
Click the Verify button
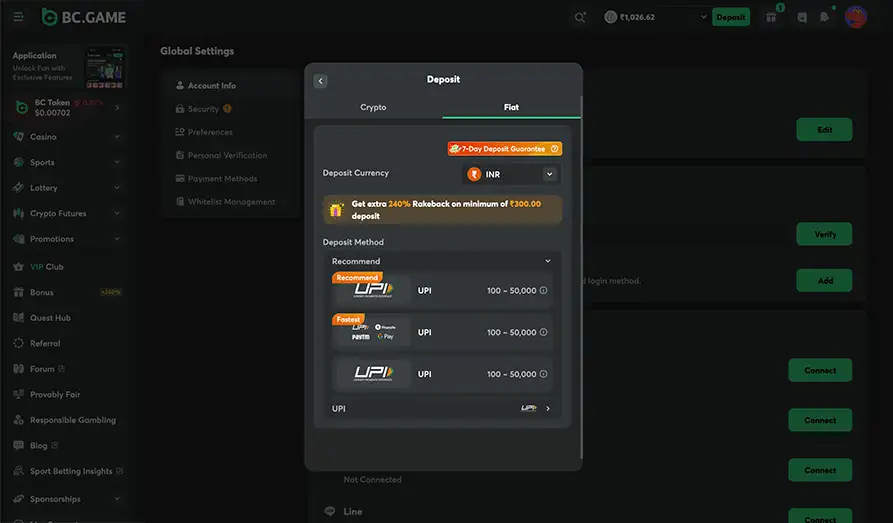tap(824, 234)
